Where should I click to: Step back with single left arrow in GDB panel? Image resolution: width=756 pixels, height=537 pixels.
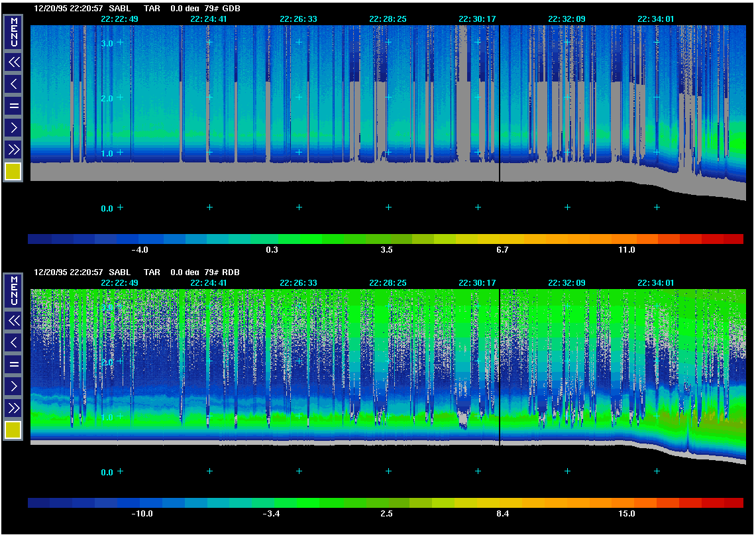click(13, 84)
